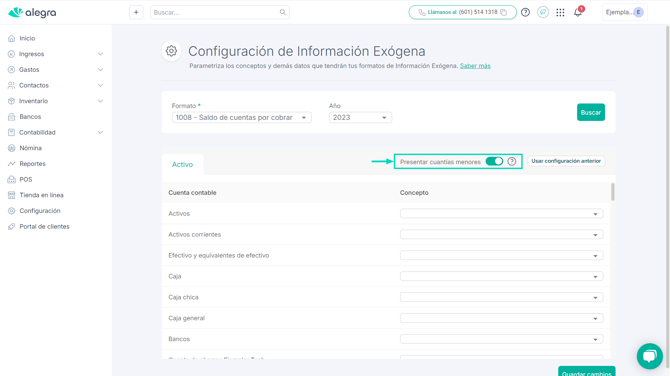
Task: Open Bancos menu label in sidebar
Action: tap(30, 117)
